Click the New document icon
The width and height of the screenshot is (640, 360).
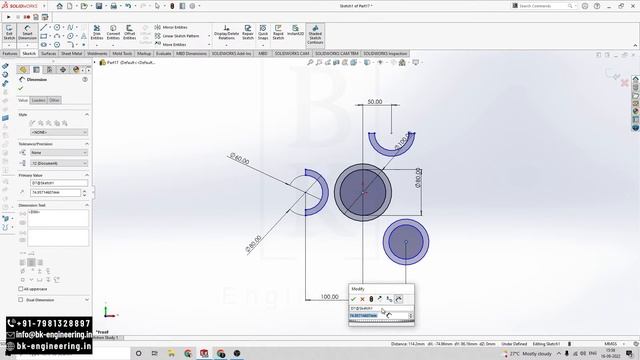tap(70, 6)
